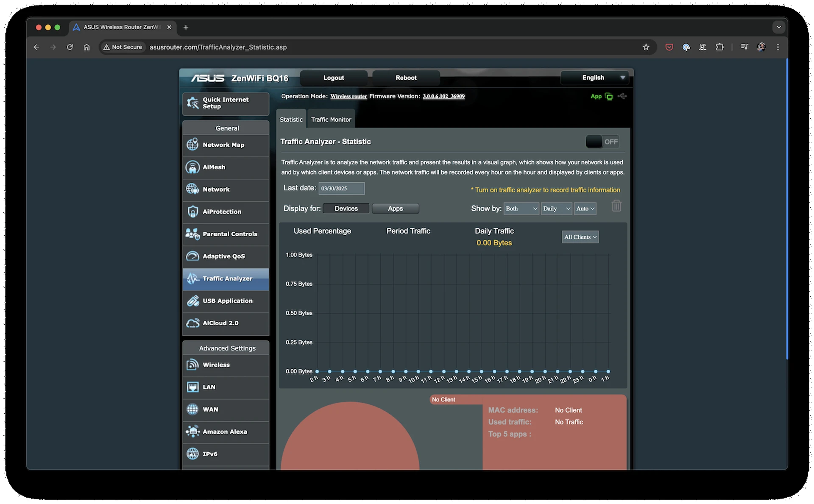Open the media control toolbar icon

[x=744, y=47]
